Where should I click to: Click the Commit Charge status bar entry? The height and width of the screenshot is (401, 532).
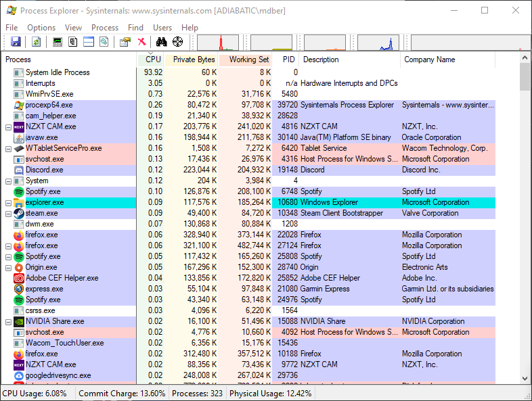tap(122, 394)
